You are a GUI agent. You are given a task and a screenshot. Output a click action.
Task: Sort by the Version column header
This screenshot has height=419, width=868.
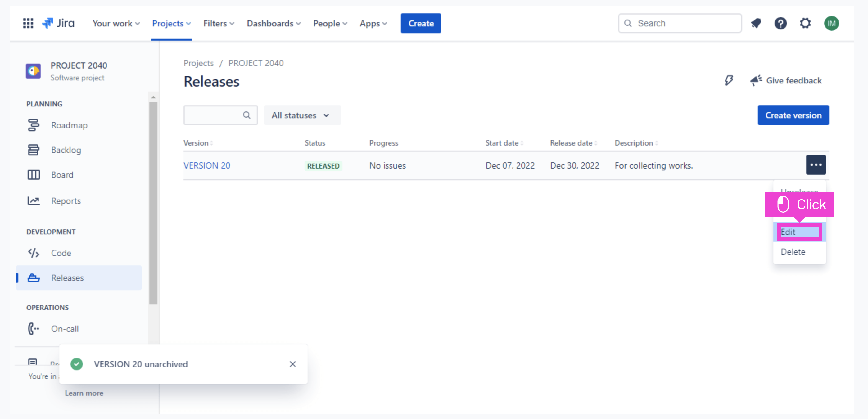coord(198,143)
